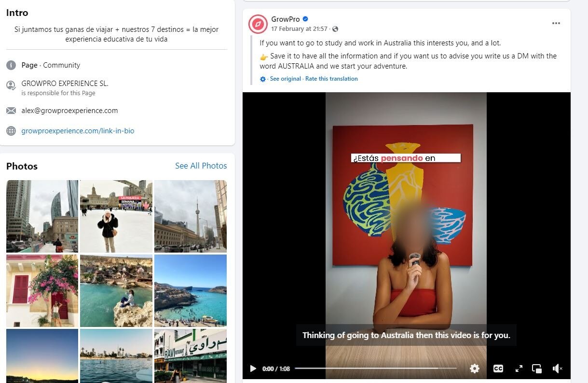Open growproexperience.com/link-in-bio website link

78,131
